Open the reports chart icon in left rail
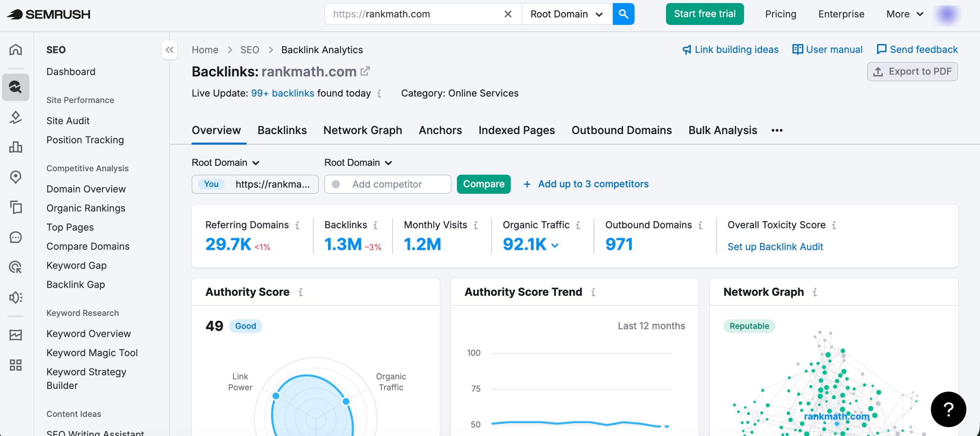The width and height of the screenshot is (980, 436). click(x=16, y=335)
